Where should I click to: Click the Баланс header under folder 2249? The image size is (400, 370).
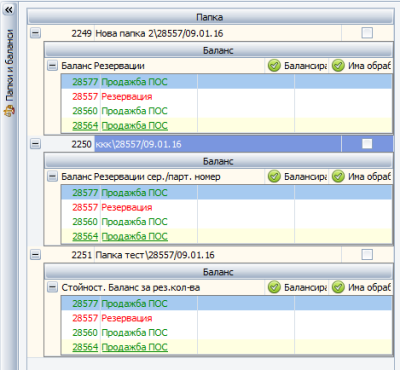tap(218, 51)
